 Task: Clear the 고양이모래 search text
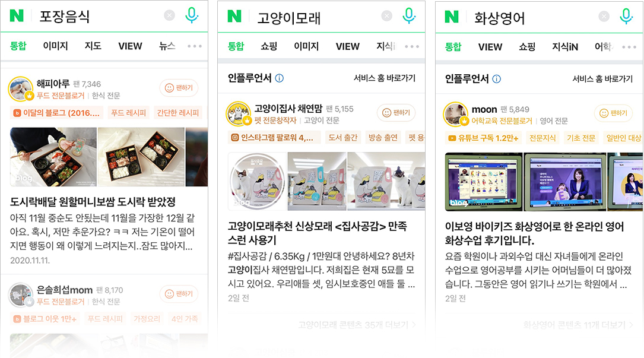pos(386,15)
